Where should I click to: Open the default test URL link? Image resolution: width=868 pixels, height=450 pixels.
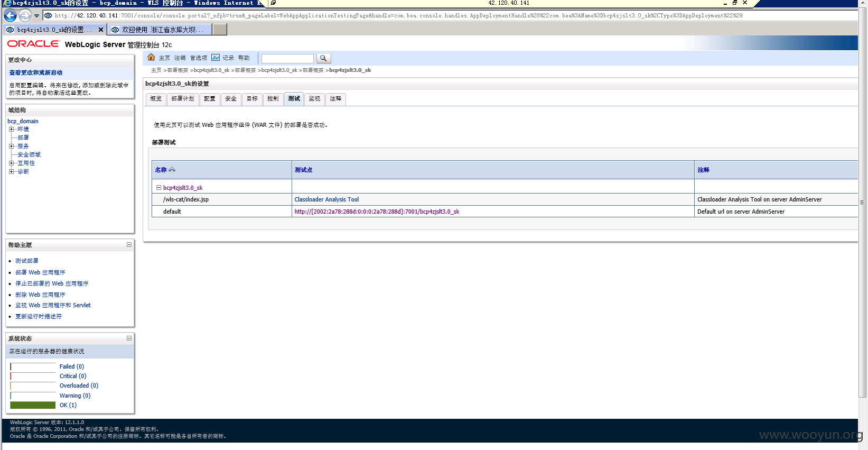tap(377, 212)
